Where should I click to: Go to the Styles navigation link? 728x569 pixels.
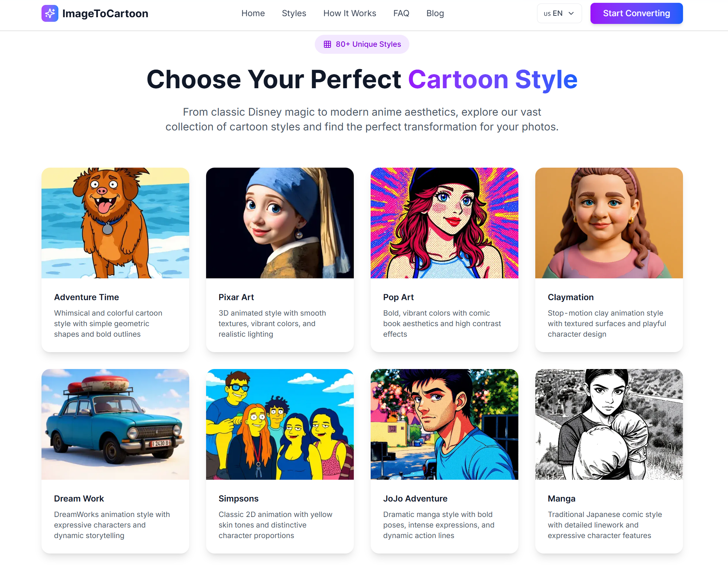[x=294, y=13]
